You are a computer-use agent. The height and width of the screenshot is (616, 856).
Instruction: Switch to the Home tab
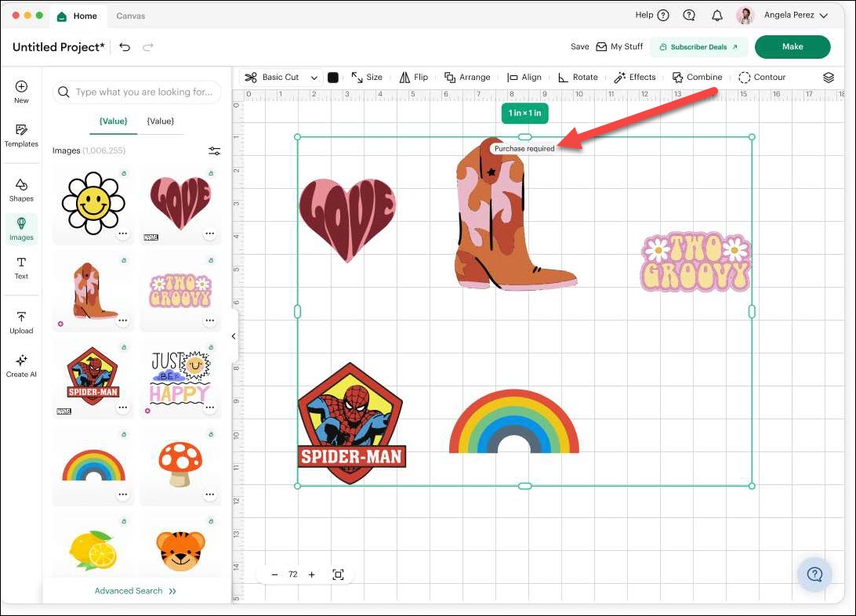point(77,16)
